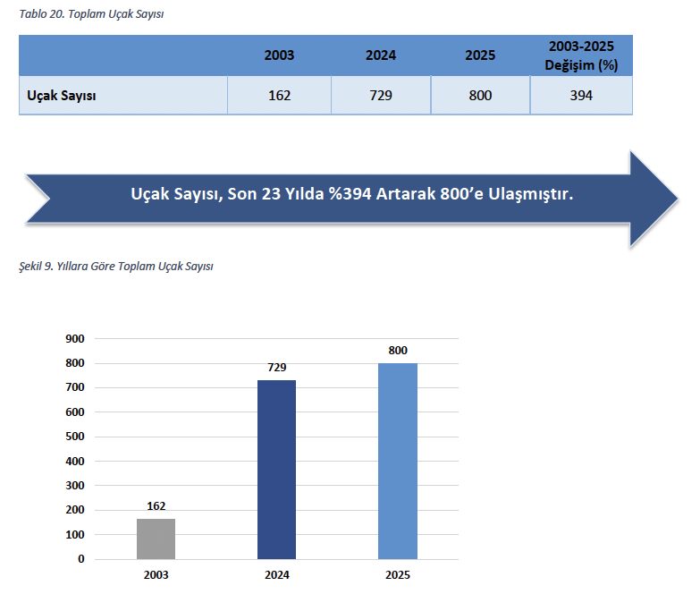Screen dimensions: 700x611
Task: Click the "Uçak Sayısı" row label
Action: (62, 95)
